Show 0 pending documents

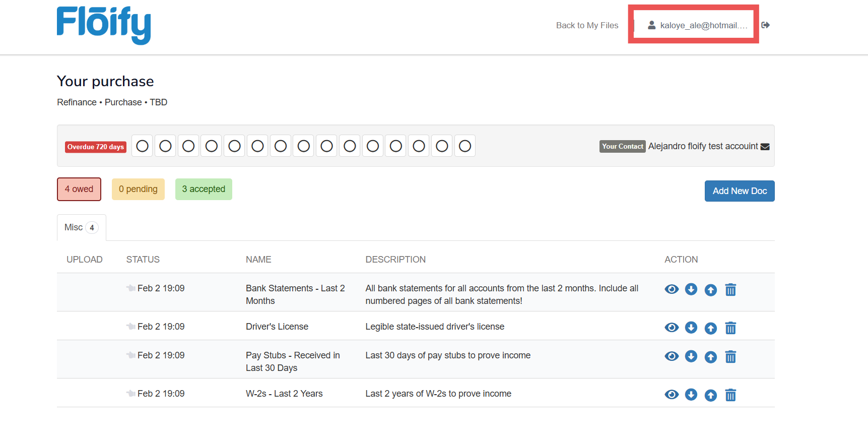click(x=138, y=189)
